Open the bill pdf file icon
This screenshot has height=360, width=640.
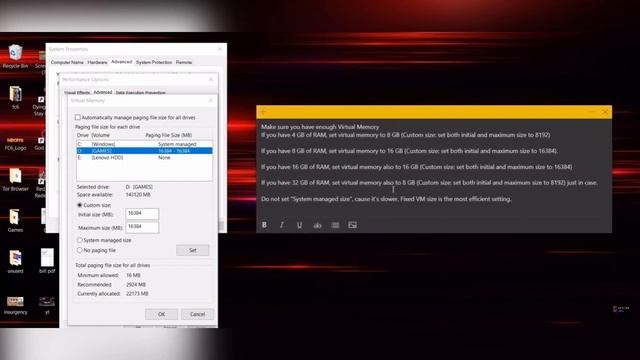point(47,261)
